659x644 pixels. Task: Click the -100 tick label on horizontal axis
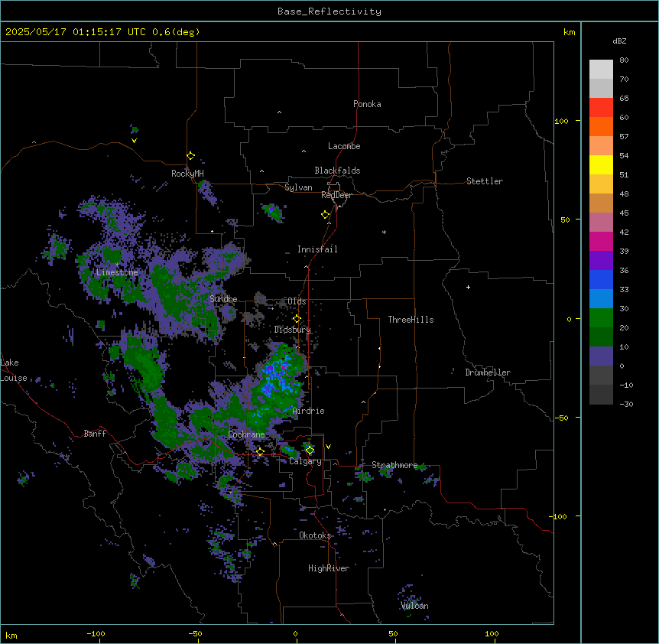coord(96,633)
